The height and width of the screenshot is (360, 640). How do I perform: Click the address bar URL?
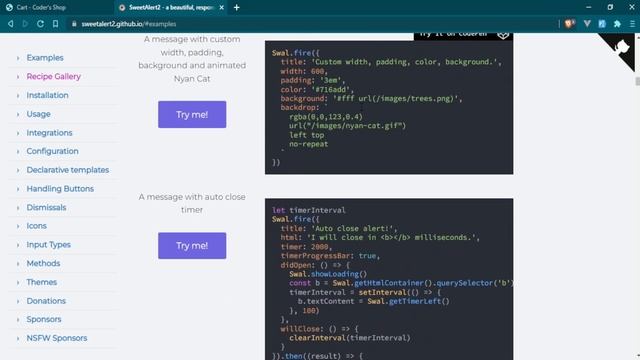click(129, 24)
